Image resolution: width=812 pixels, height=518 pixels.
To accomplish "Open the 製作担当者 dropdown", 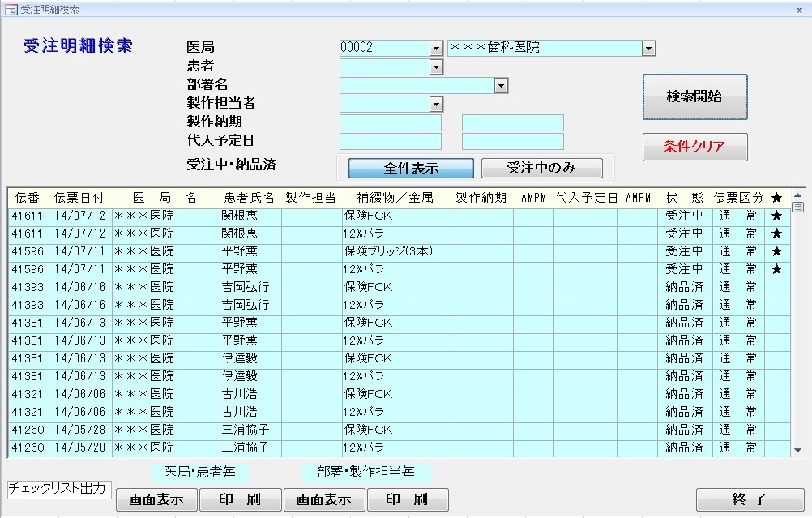I will (x=437, y=104).
